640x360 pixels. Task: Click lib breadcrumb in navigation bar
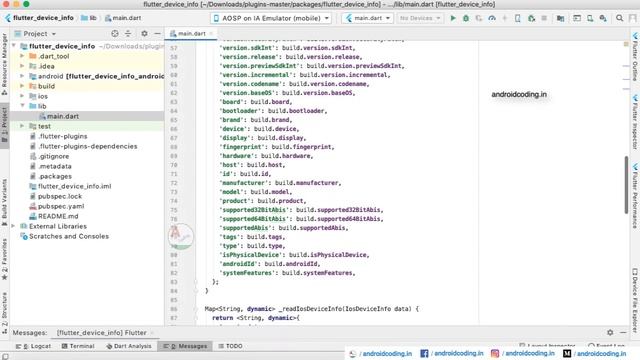[89, 18]
